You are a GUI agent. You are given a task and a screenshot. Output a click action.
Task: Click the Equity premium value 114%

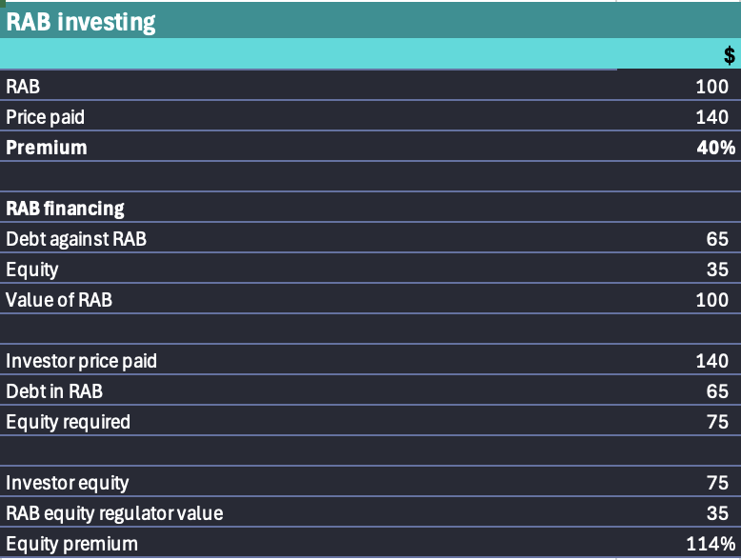point(711,545)
